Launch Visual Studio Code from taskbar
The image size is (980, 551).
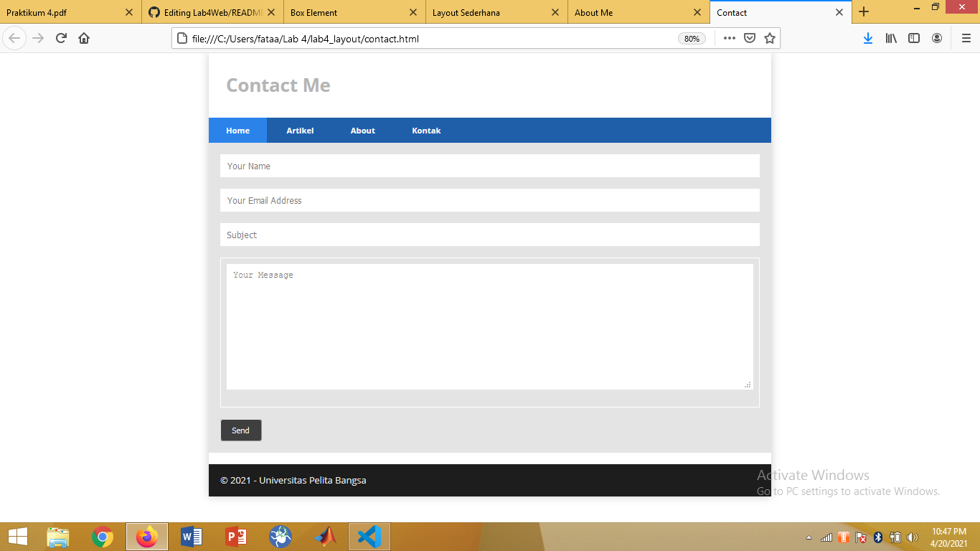tap(369, 536)
